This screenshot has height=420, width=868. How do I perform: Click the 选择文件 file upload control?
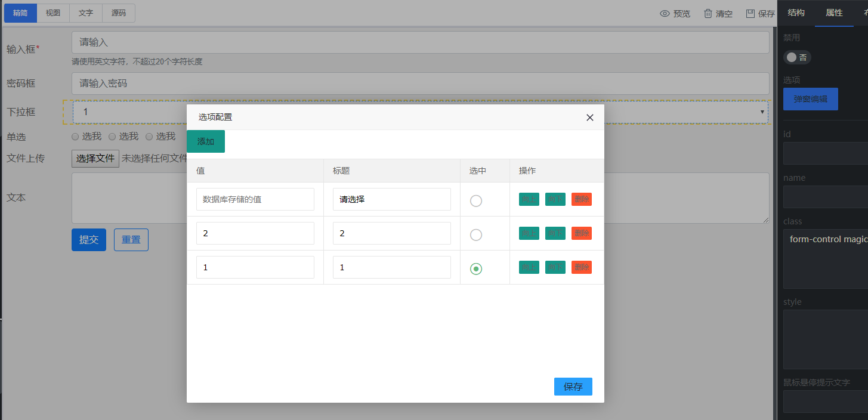[95, 158]
